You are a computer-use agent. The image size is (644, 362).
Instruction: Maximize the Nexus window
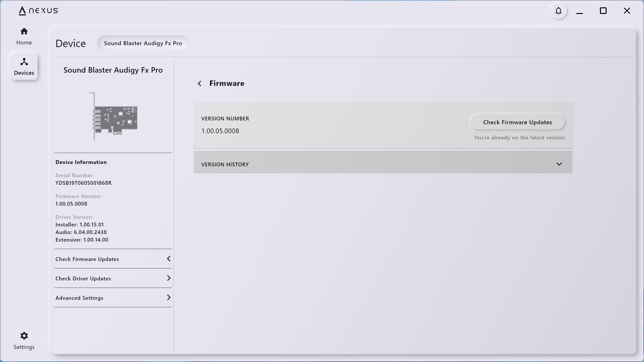(x=603, y=11)
